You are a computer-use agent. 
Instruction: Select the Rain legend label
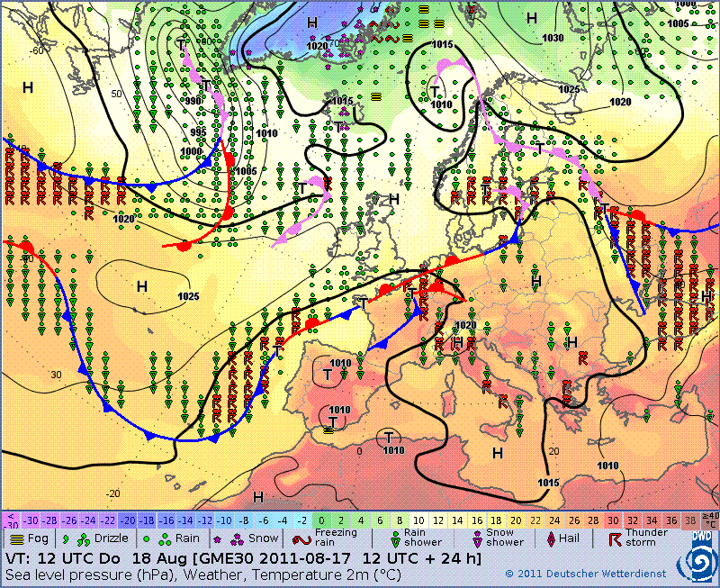[187, 538]
